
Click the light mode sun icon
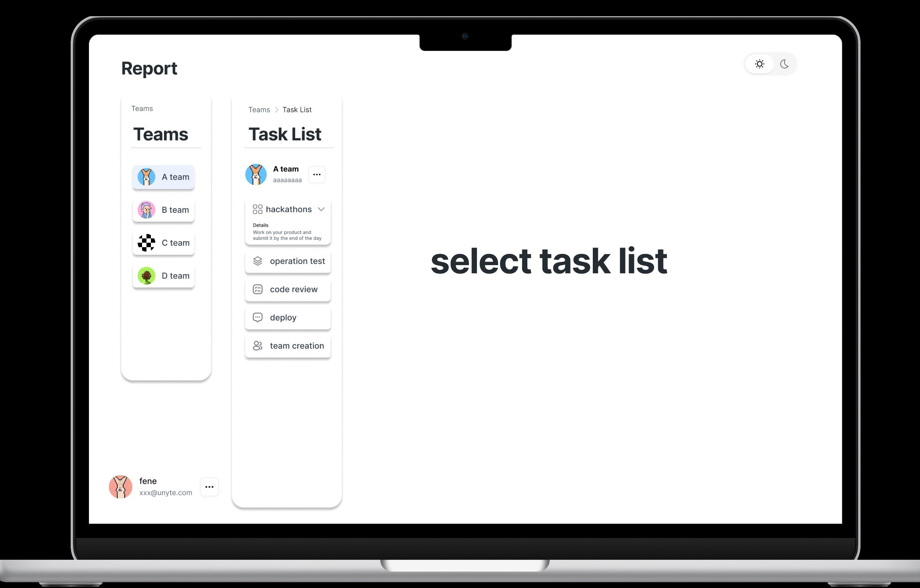click(760, 64)
